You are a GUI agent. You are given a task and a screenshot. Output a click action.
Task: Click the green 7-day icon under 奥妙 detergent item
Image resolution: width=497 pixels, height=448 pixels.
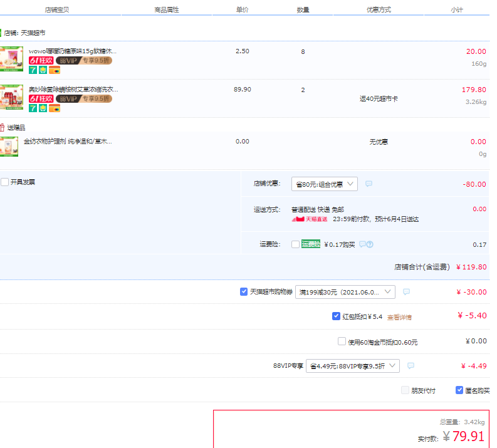coord(33,108)
